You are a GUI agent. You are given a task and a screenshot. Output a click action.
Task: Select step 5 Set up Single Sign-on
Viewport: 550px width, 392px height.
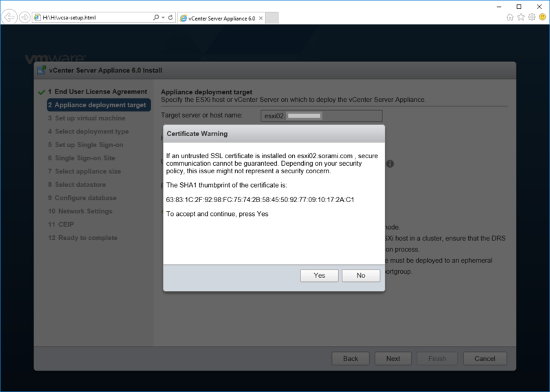click(x=85, y=145)
